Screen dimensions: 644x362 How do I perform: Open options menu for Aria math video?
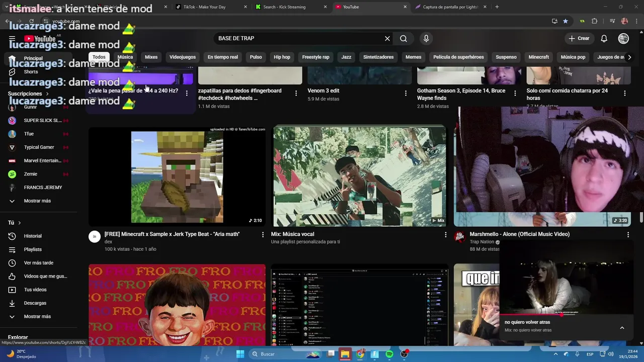263,235
